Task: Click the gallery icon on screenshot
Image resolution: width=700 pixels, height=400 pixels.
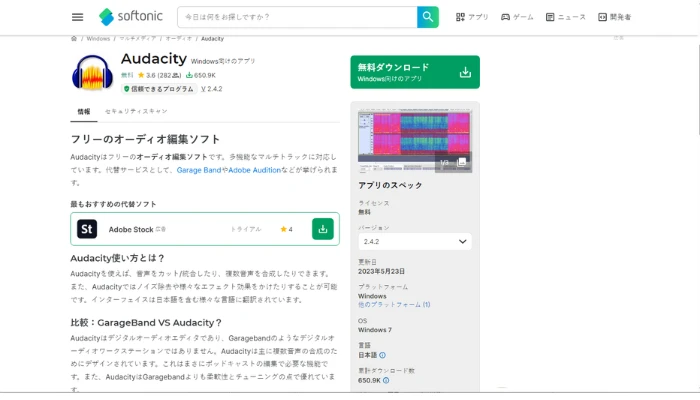Action: pos(462,162)
